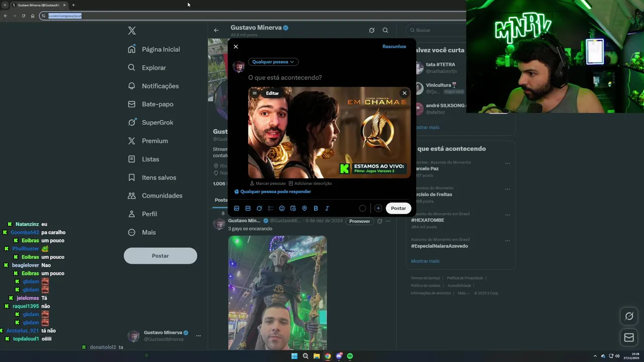Open Rascunhos drafts

pos(394,46)
